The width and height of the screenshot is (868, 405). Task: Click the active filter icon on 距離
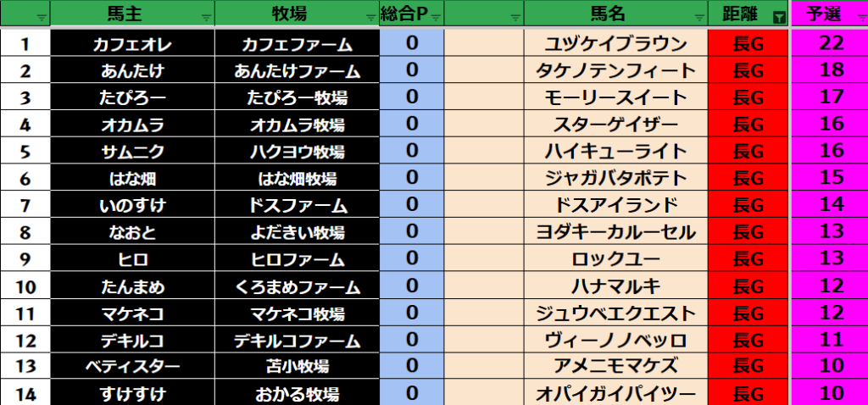(779, 15)
